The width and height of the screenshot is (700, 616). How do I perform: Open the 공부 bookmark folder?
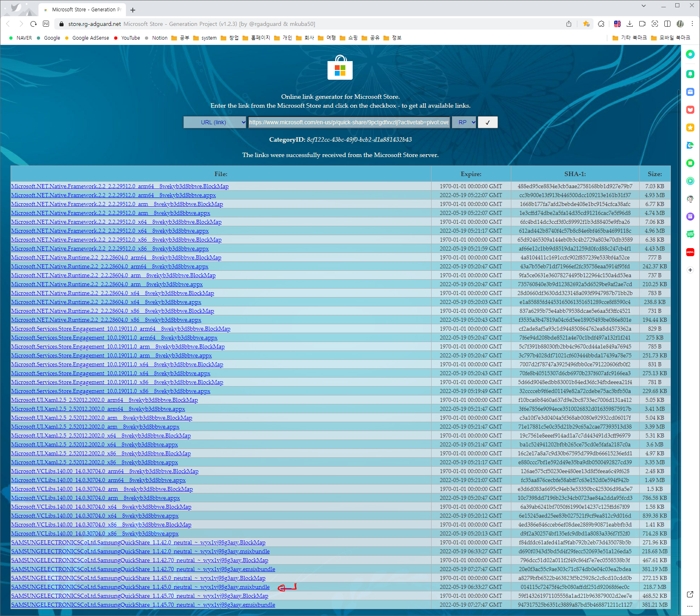tap(181, 38)
